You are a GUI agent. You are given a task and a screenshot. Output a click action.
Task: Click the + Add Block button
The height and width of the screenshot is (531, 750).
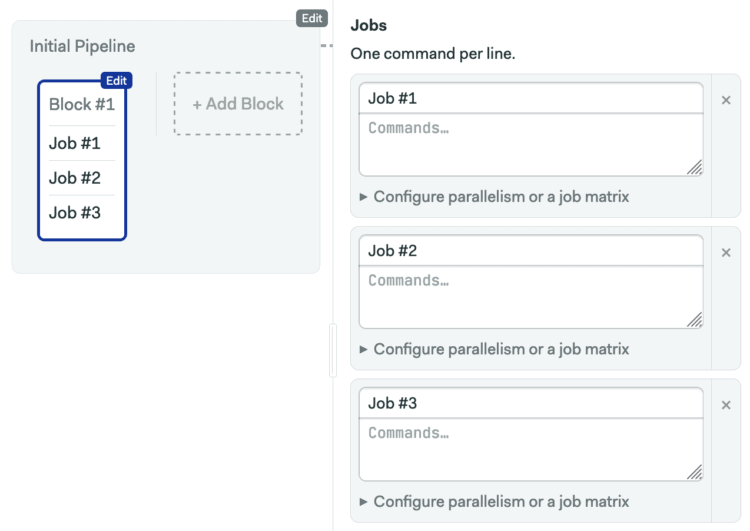[238, 104]
